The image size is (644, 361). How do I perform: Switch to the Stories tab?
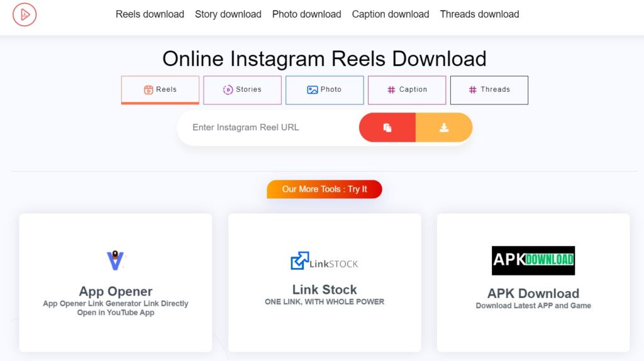[x=242, y=90]
